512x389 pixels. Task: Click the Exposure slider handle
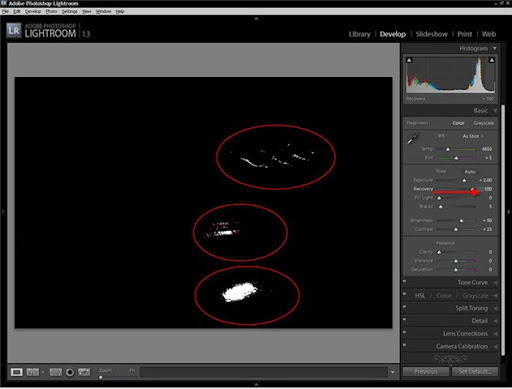tap(464, 180)
